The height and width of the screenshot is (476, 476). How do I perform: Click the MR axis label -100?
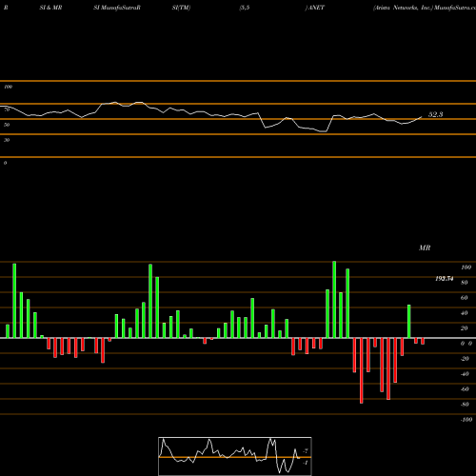pos(466,420)
